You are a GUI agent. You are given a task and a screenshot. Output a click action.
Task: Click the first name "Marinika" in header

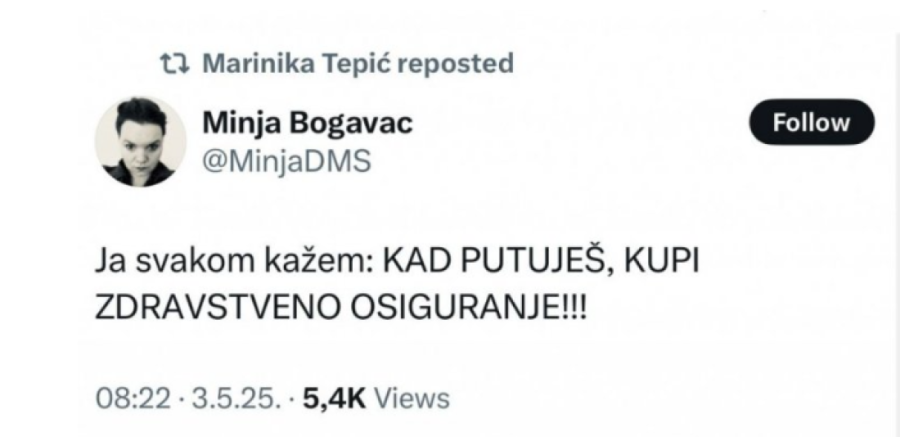click(x=252, y=64)
